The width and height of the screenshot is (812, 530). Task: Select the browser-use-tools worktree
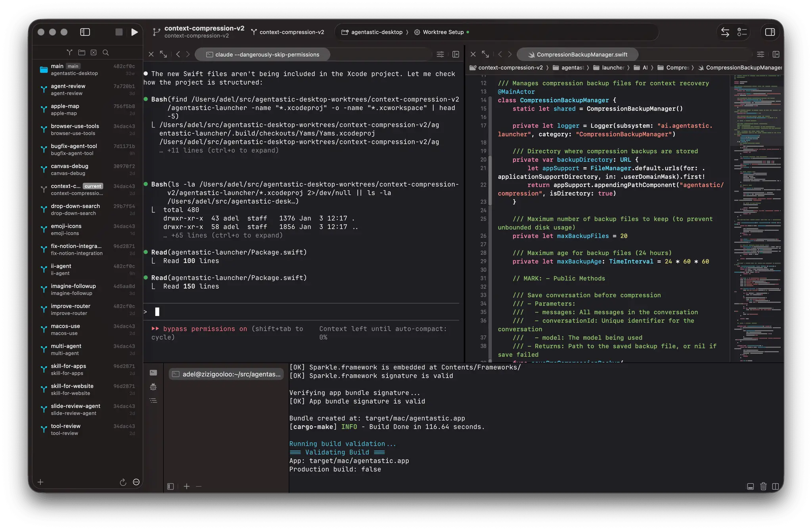88,130
